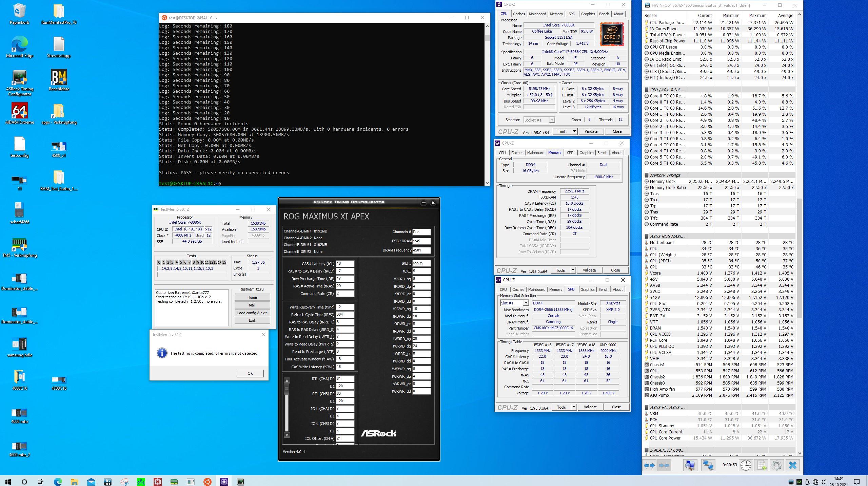The image size is (868, 486).
Task: Click HWiNFO reset clock icon
Action: 746,465
